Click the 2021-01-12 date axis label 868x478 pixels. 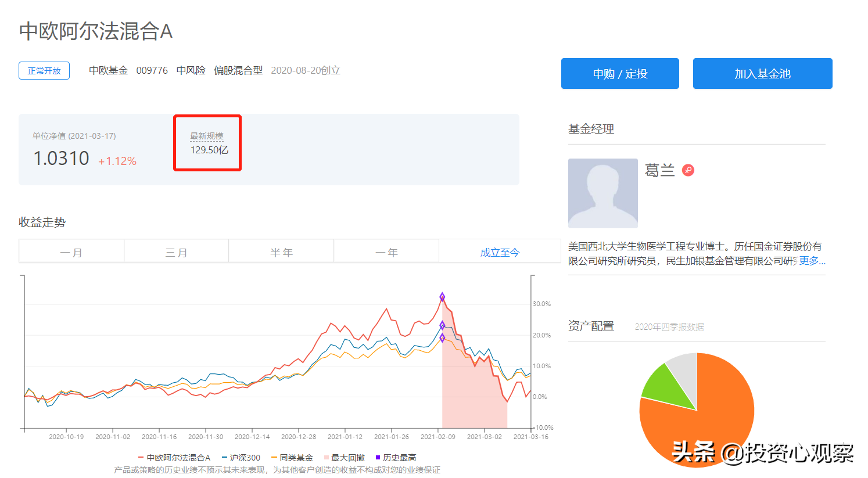[345, 437]
